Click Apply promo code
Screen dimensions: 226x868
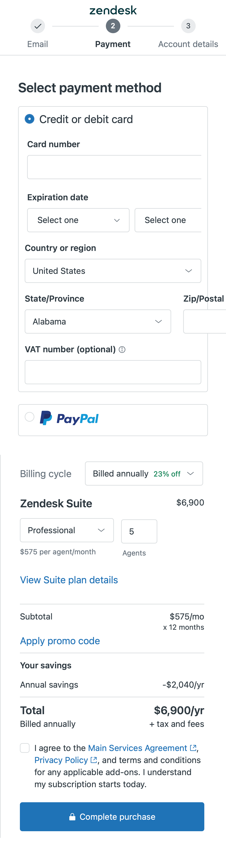pyautogui.click(x=60, y=641)
